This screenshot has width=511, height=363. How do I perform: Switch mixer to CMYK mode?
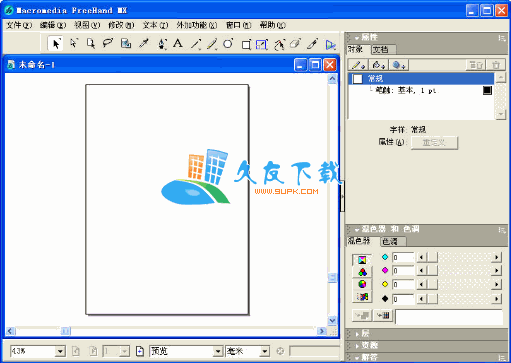click(362, 260)
